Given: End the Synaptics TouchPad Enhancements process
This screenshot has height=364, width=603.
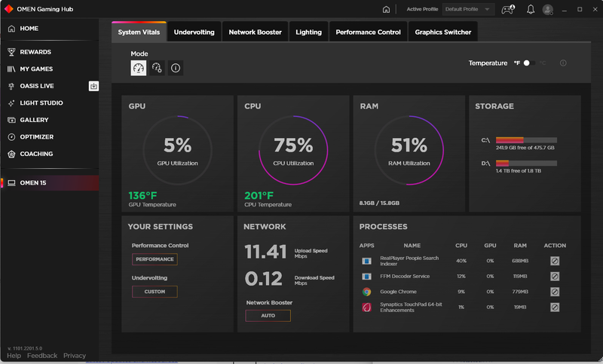Looking at the screenshot, I should pos(555,307).
